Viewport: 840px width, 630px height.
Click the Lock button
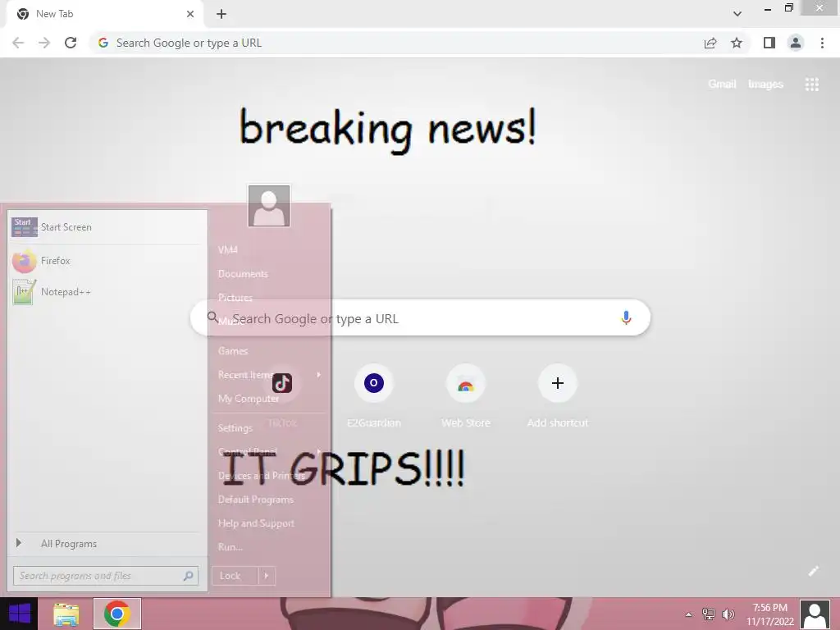click(235, 576)
